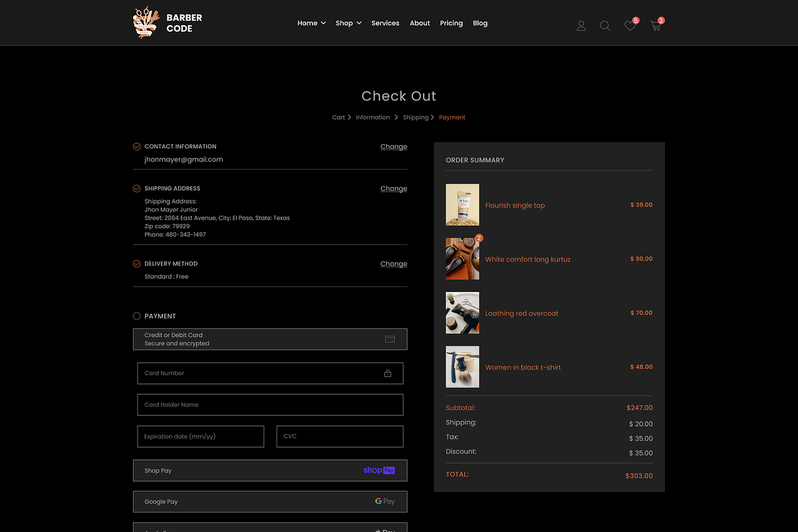798x532 pixels.
Task: Click the Google Pay logo
Action: (385, 501)
